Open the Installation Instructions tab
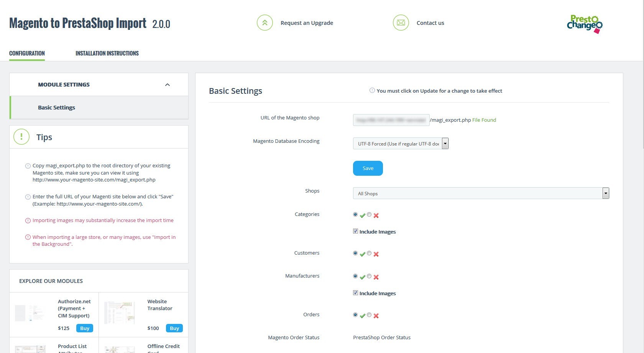The width and height of the screenshot is (644, 353). click(107, 53)
